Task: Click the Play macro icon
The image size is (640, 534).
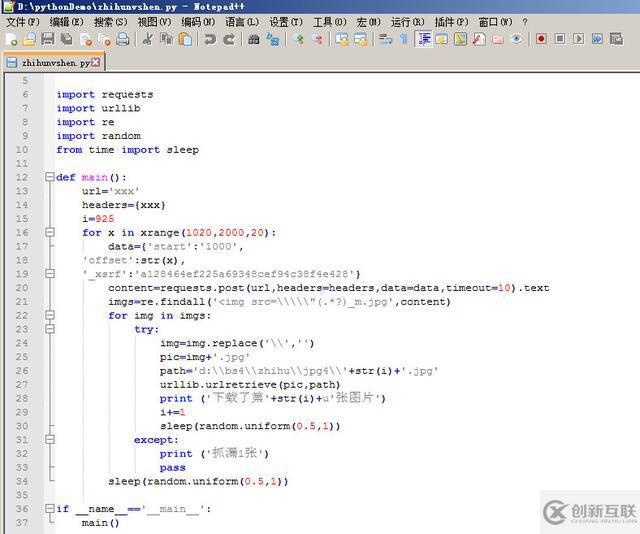Action: [x=578, y=39]
